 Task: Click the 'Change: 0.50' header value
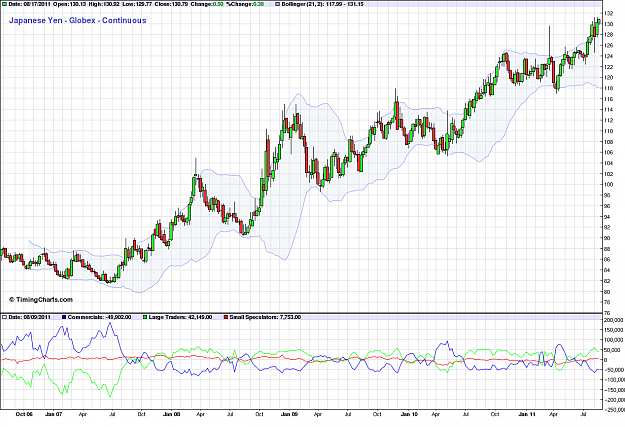(x=206, y=4)
